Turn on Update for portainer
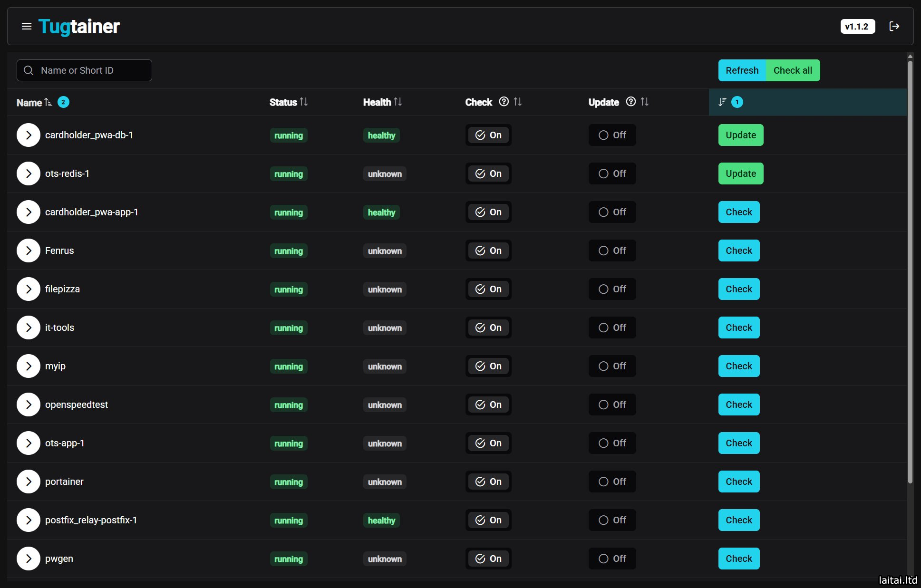The image size is (921, 588). (x=612, y=482)
